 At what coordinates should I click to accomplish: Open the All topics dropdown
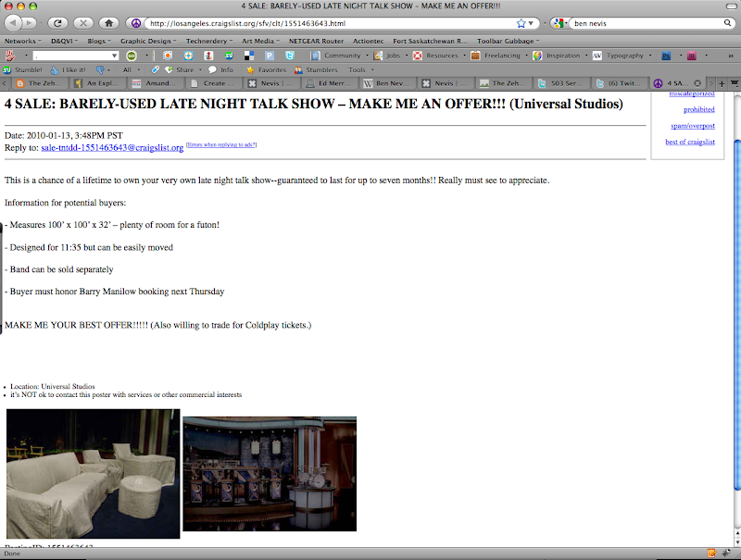point(131,69)
